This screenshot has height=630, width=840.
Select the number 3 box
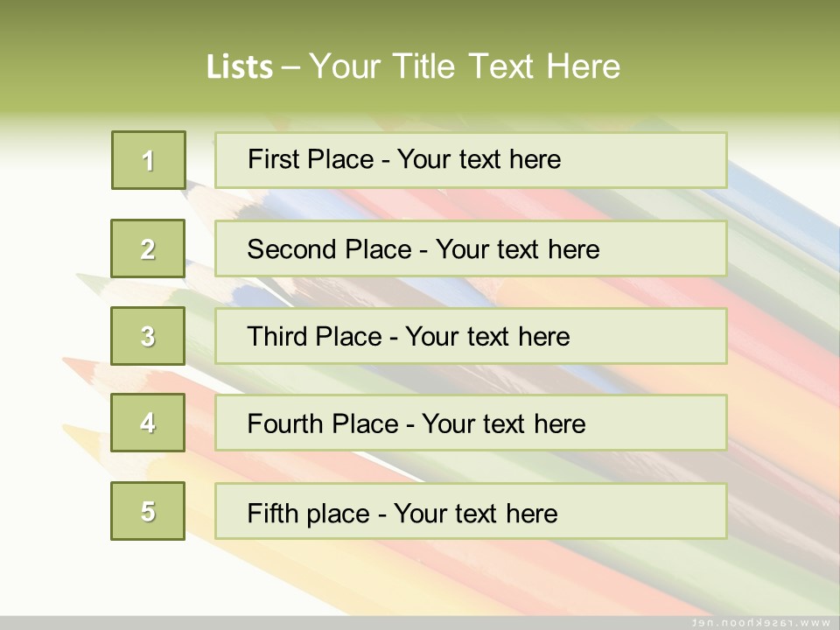[x=148, y=336]
